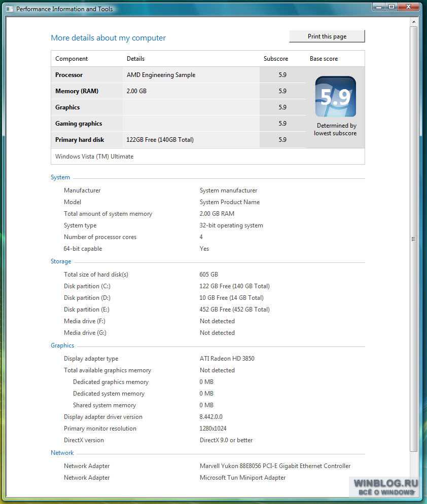Image resolution: width=427 pixels, height=504 pixels.
Task: Click the Microsoft Tun Miniport Adapter text
Action: pos(242,478)
